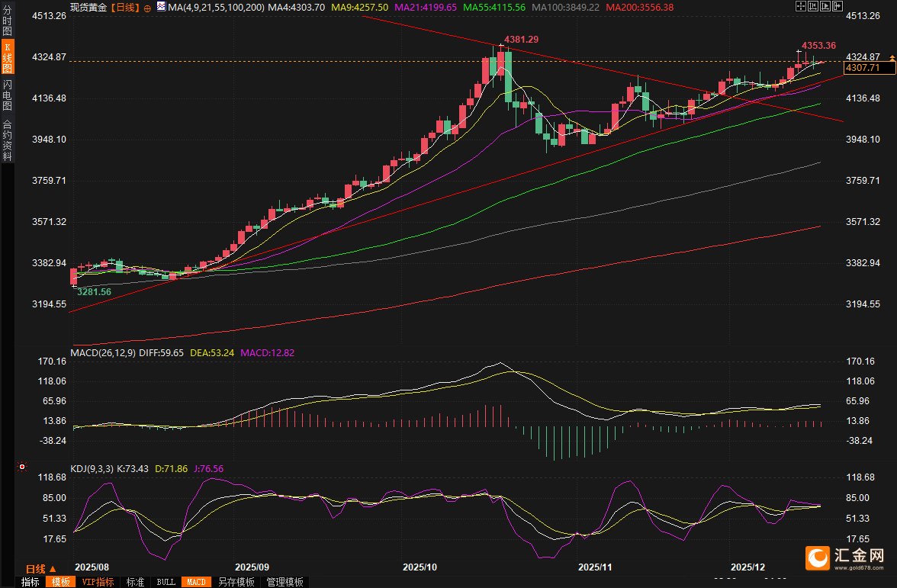Open the 合约资料 sidebar tab

click(8, 140)
